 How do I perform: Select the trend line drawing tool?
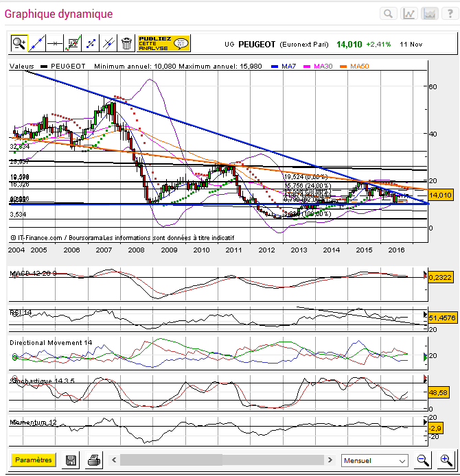tap(37, 43)
